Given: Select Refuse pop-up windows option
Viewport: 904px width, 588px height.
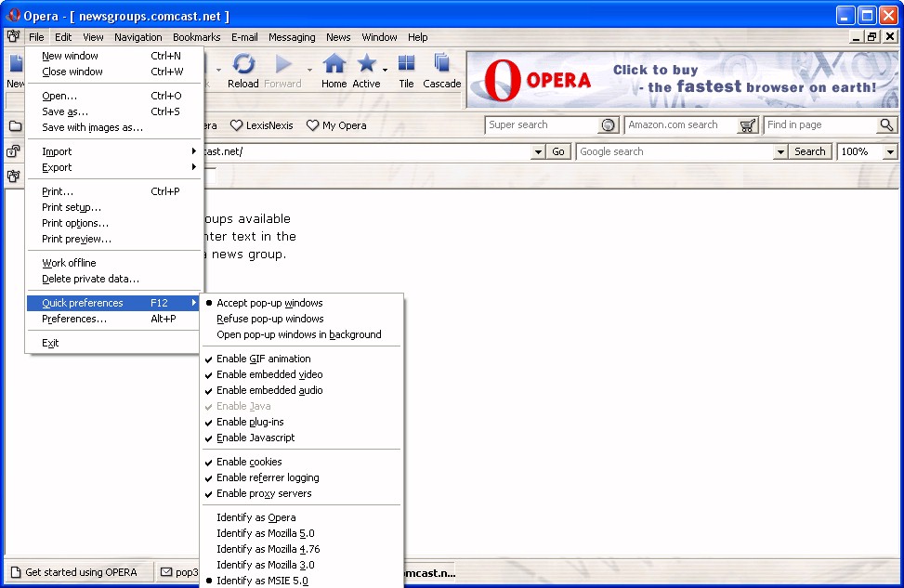Looking at the screenshot, I should [269, 319].
